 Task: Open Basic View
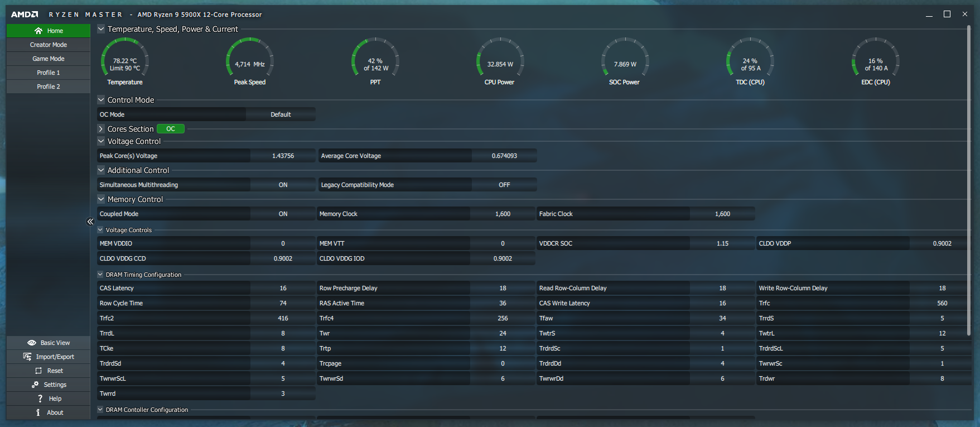coord(49,343)
